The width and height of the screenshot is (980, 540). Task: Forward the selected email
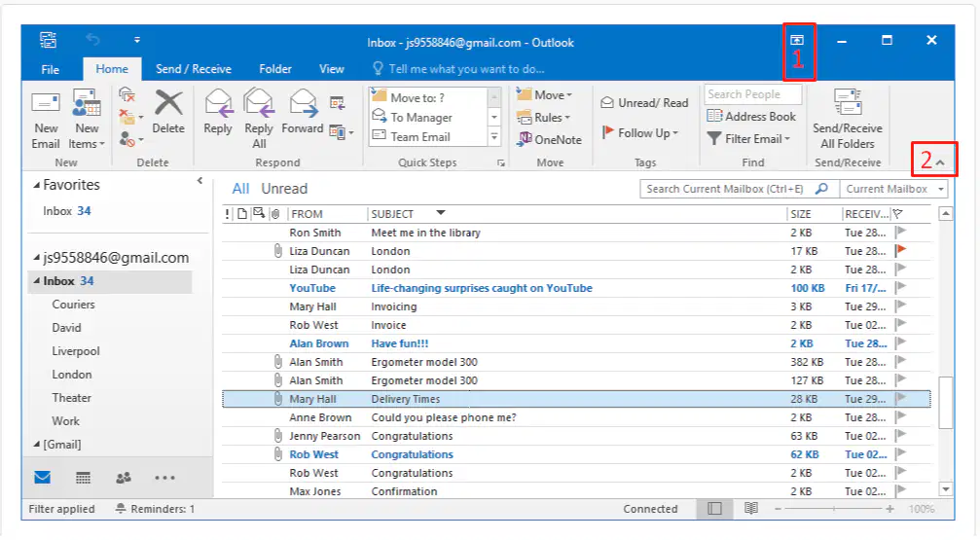pyautogui.click(x=303, y=113)
